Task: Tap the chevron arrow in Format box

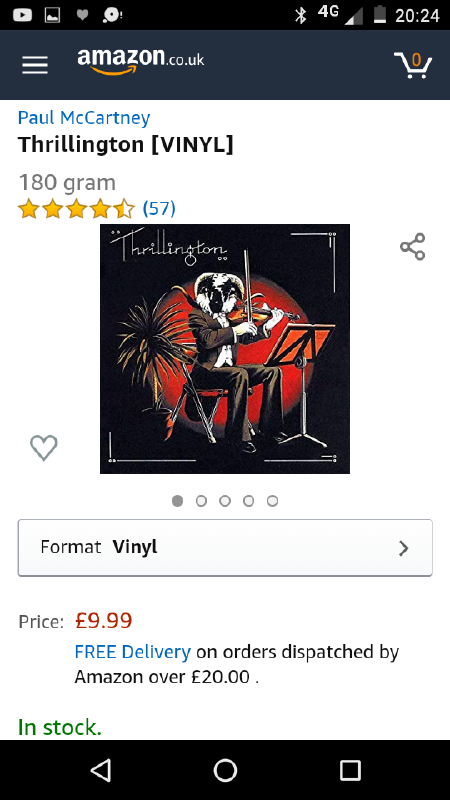Action: pyautogui.click(x=404, y=548)
